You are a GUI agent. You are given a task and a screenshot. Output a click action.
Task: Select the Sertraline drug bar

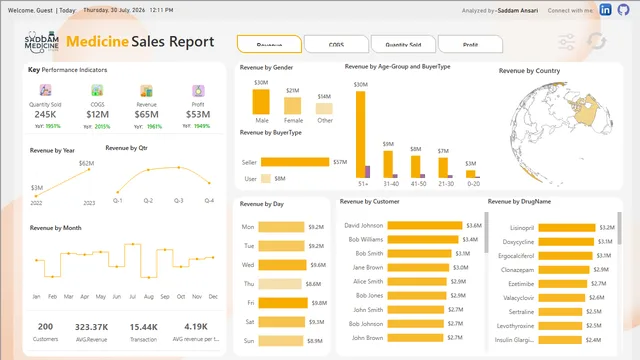coord(560,312)
